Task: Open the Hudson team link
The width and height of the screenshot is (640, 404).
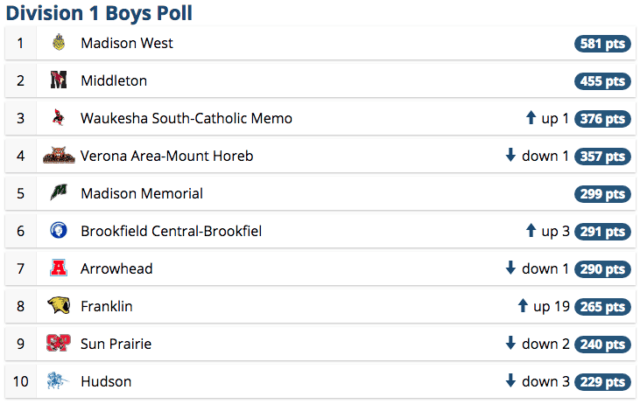Action: (106, 382)
